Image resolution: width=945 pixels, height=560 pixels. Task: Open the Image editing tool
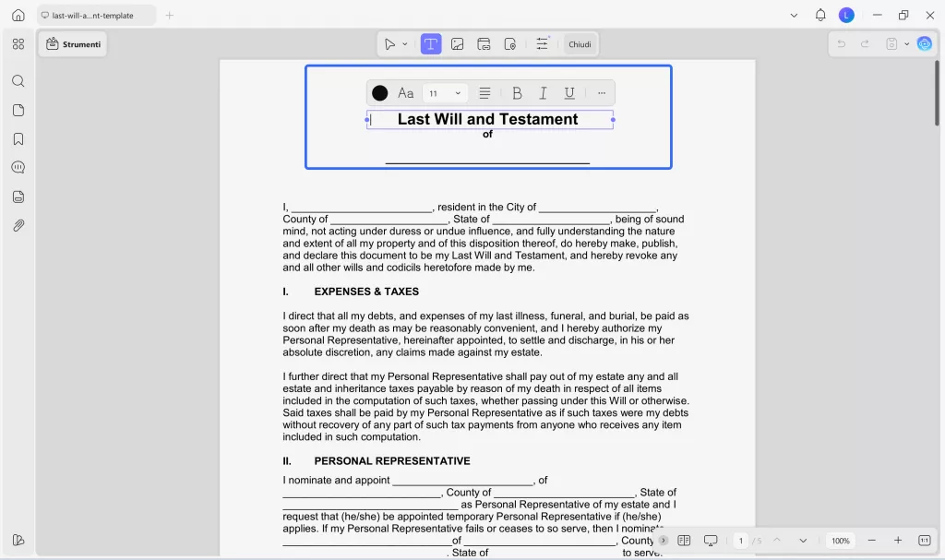(457, 43)
